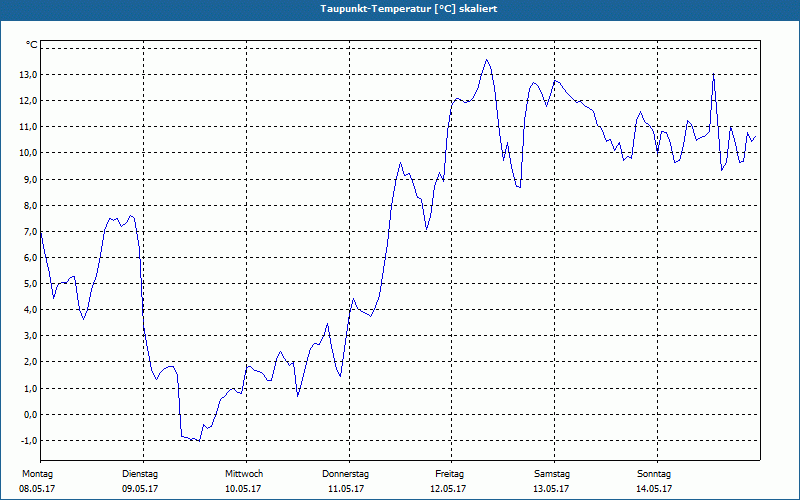Image resolution: width=800 pixels, height=500 pixels.
Task: Click the 0,0 axis value
Action: point(30,414)
